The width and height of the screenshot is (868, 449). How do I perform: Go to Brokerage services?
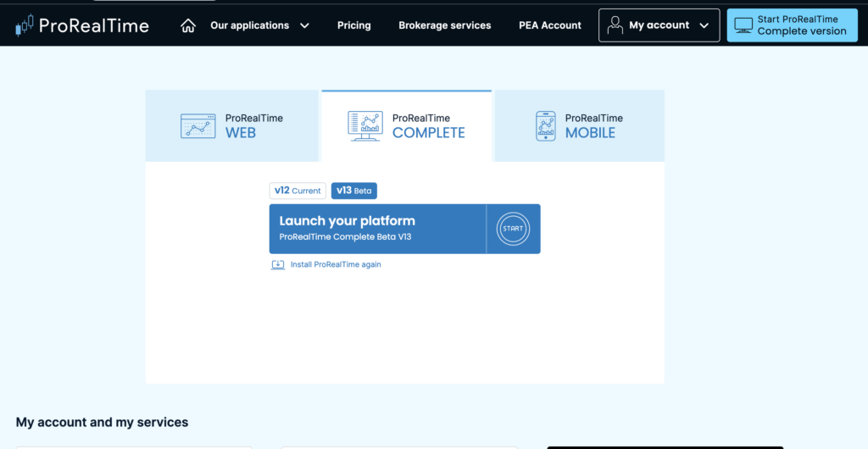[x=444, y=25]
